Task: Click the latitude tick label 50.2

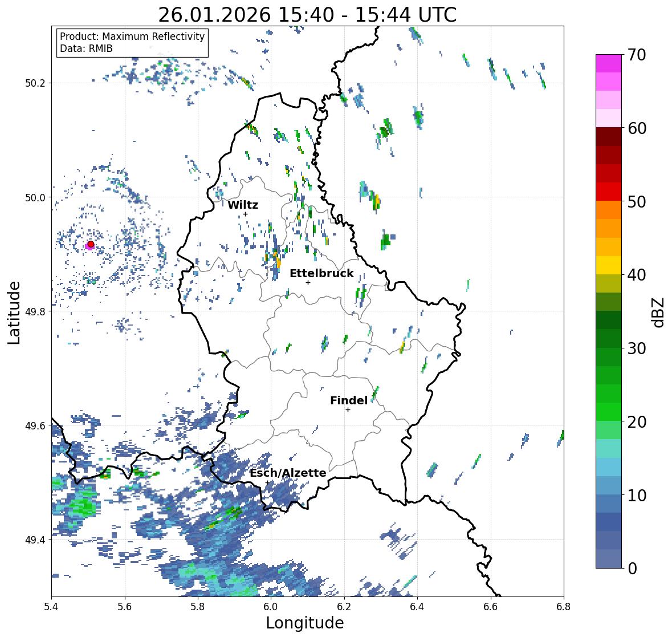Action: tap(35, 83)
